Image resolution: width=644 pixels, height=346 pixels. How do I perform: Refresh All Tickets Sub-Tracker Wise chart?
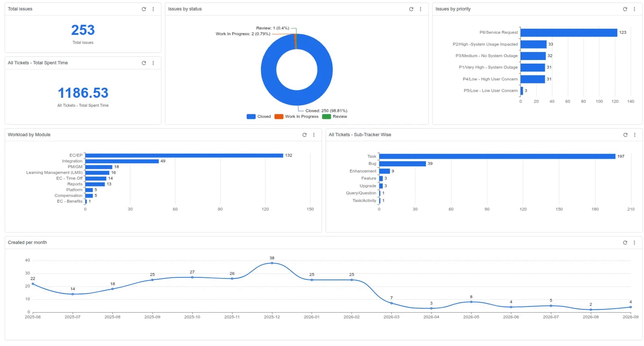[x=625, y=135]
